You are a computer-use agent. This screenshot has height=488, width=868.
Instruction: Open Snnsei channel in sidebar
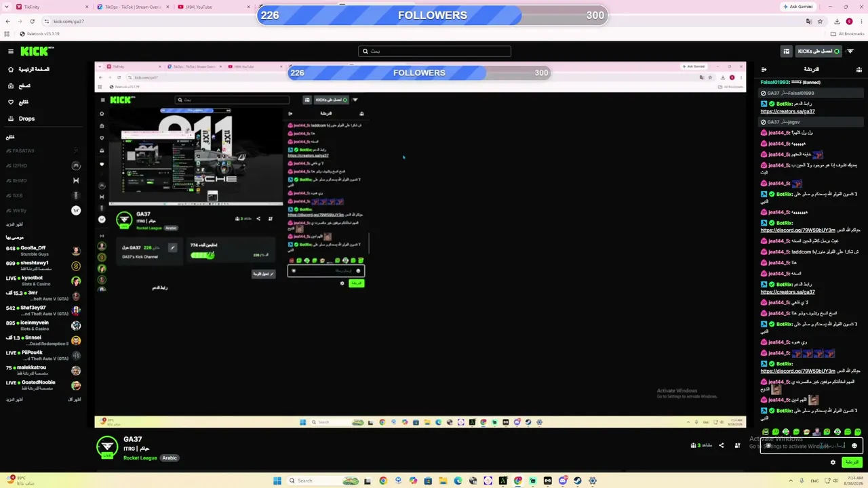(43, 340)
